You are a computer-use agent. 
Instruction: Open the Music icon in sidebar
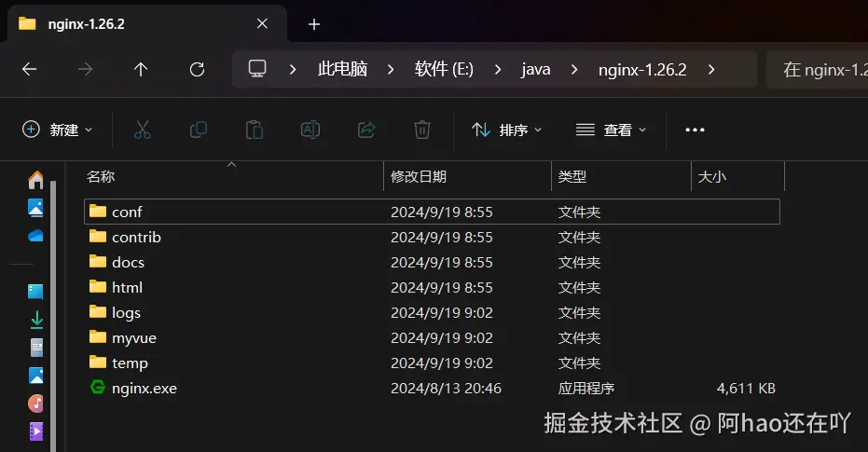[36, 404]
